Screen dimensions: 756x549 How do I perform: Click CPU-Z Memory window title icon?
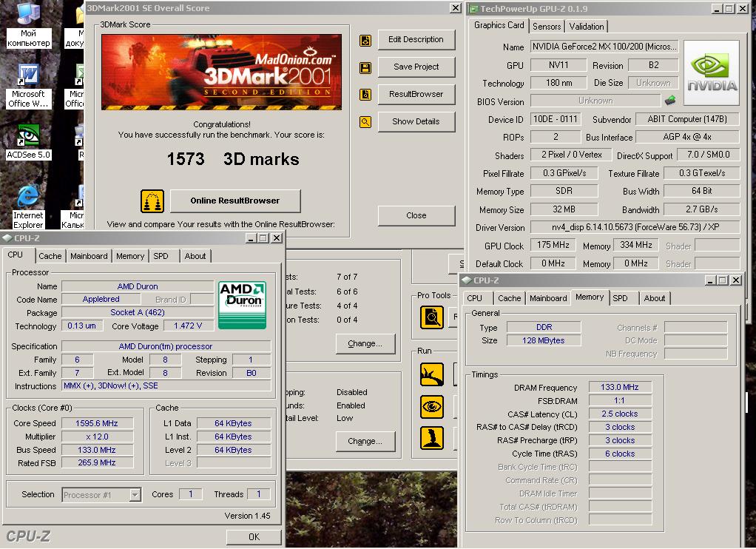[466, 280]
